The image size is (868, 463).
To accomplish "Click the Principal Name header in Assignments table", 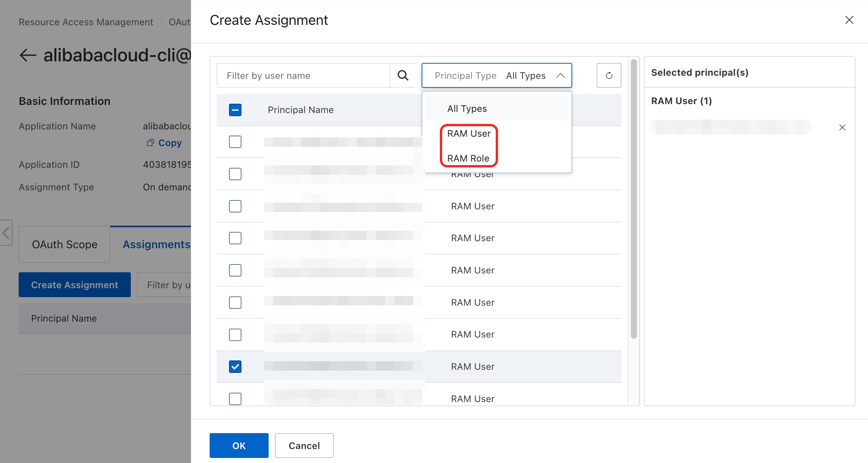I will [64, 319].
